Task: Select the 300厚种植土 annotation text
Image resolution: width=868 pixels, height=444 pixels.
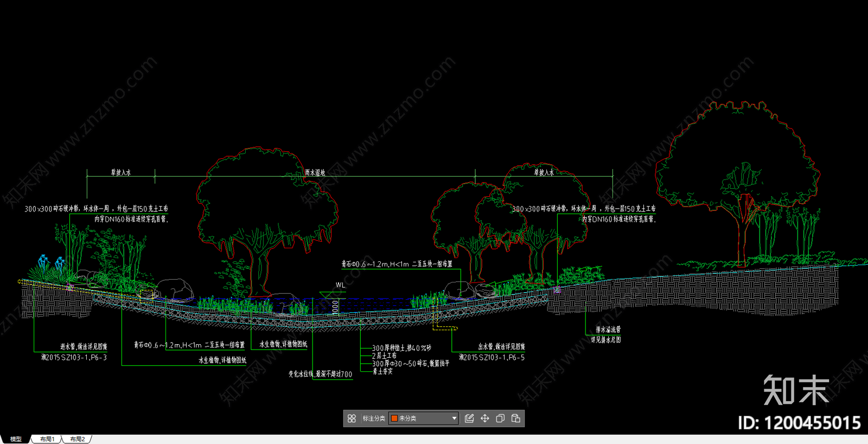Action: (401, 348)
